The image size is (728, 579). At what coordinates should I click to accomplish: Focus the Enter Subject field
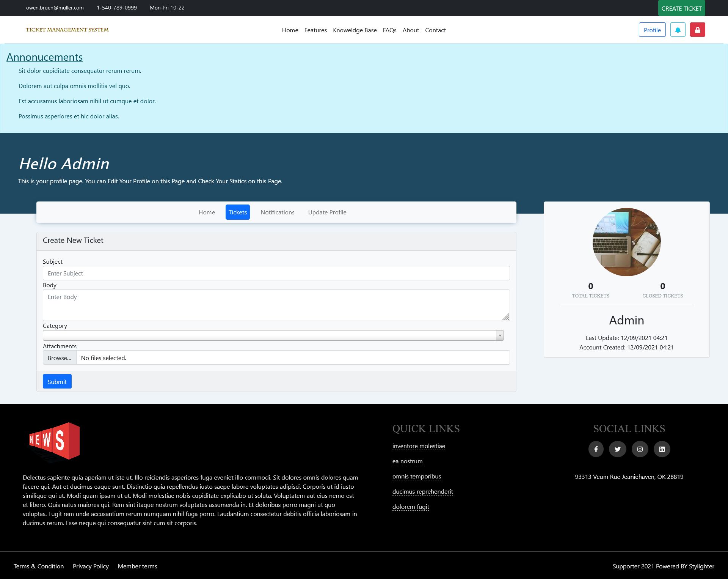276,273
